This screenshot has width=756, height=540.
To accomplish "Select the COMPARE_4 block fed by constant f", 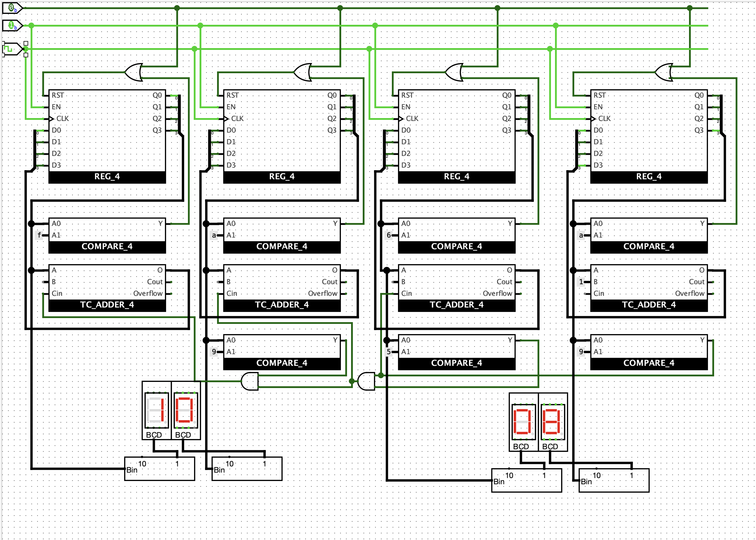I will coord(107,235).
